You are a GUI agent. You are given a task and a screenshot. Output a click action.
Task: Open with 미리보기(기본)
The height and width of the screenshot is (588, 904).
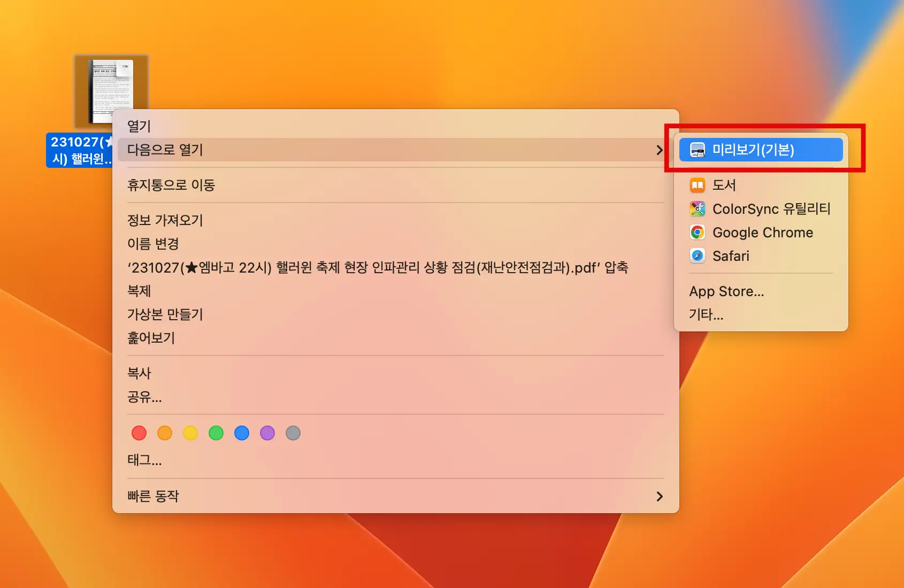tap(761, 150)
